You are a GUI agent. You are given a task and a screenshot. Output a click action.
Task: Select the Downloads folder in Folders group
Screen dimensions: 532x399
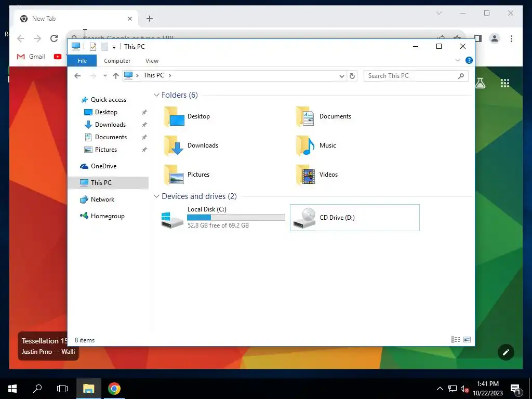[191, 145]
